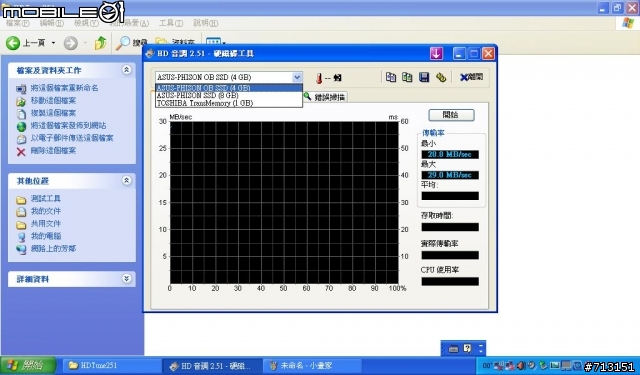
Task: Click the move-file folder icon
Action: (x=21, y=101)
